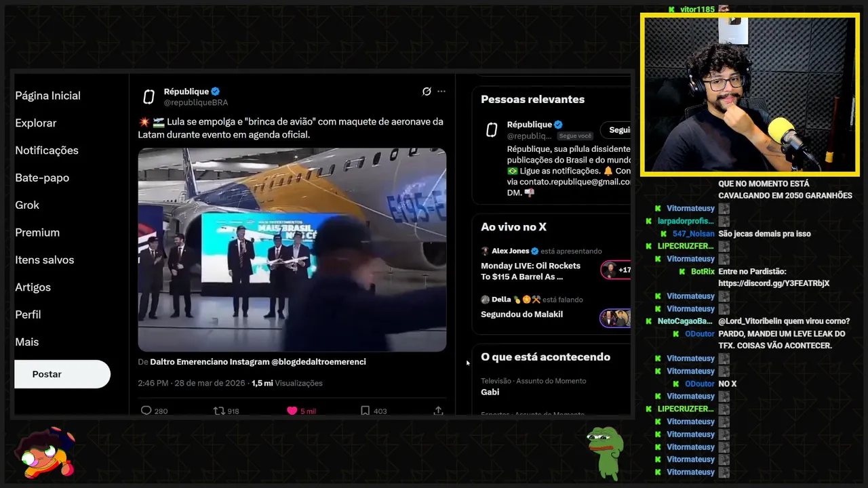Click the repost icon with 918 reposts
The height and width of the screenshot is (488, 868).
219,411
